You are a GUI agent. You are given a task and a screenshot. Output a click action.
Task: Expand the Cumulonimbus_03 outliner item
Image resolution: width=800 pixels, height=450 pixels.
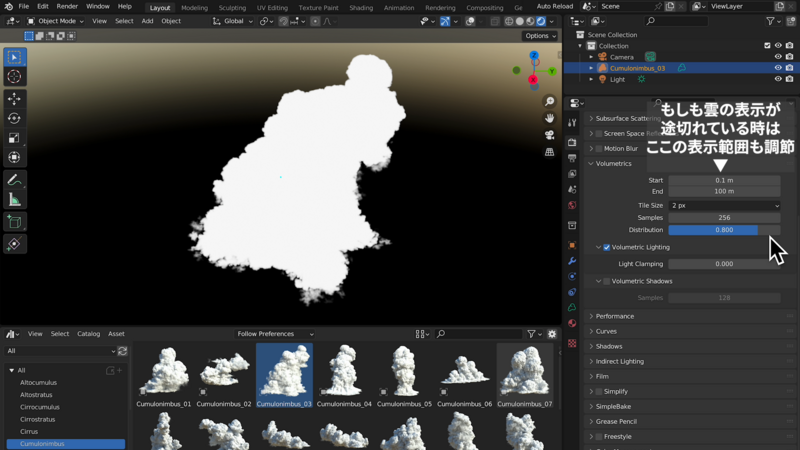591,68
